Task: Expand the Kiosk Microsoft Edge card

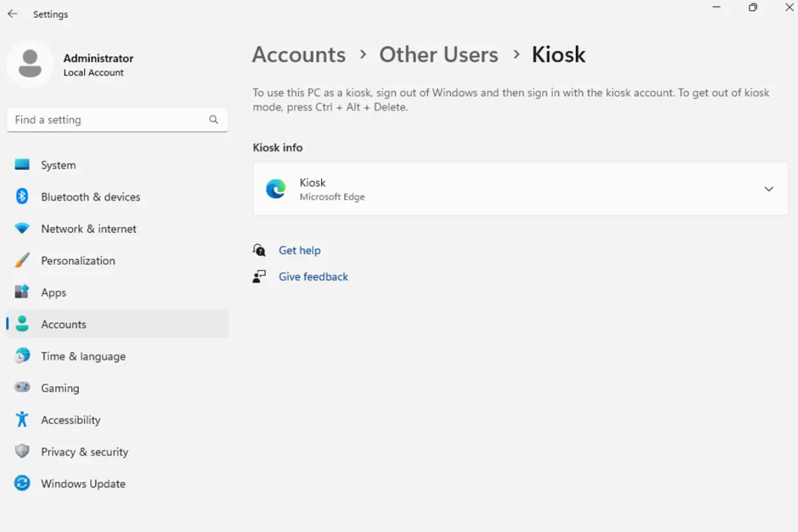Action: pyautogui.click(x=520, y=189)
